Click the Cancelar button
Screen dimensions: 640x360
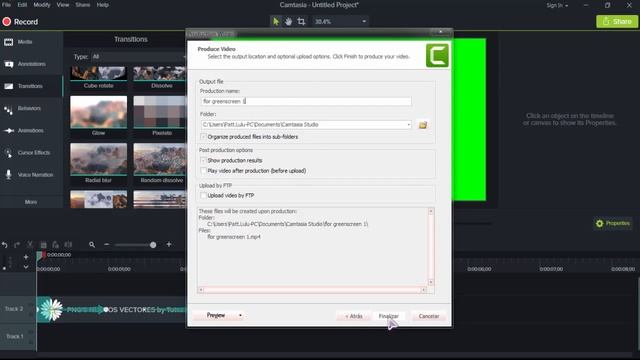[x=429, y=316]
